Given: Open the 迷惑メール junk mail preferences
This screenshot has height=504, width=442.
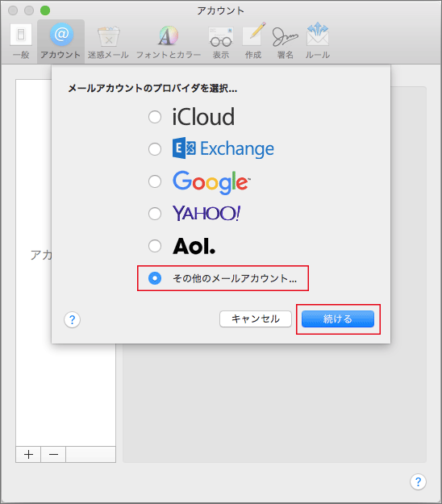Looking at the screenshot, I should [x=108, y=41].
